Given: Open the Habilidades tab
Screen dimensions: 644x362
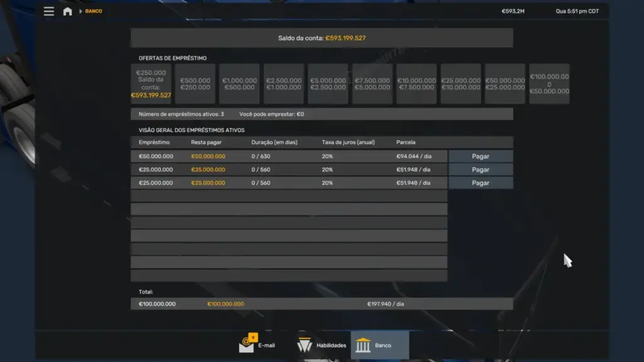Looking at the screenshot, I should pyautogui.click(x=321, y=345).
